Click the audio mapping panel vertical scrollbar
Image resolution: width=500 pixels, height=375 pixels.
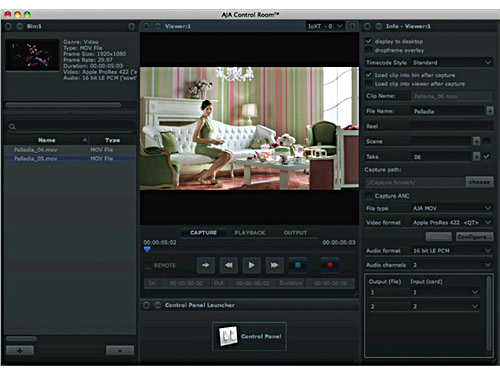[x=489, y=313]
